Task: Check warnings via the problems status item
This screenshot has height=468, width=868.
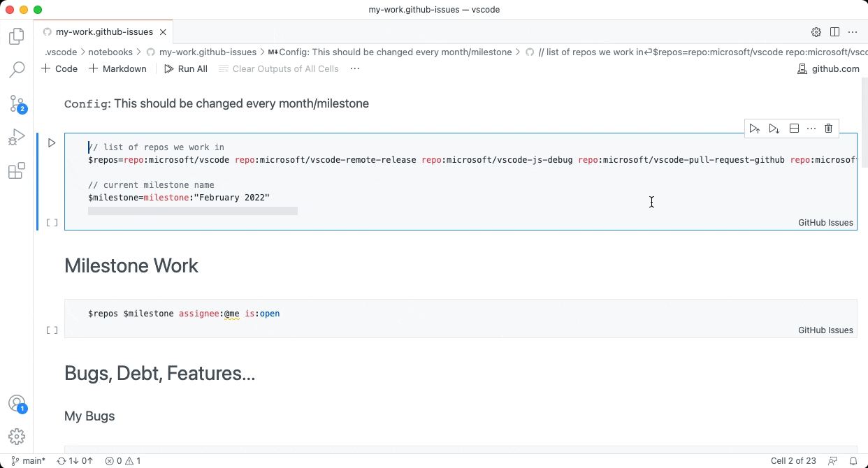Action: (123, 461)
